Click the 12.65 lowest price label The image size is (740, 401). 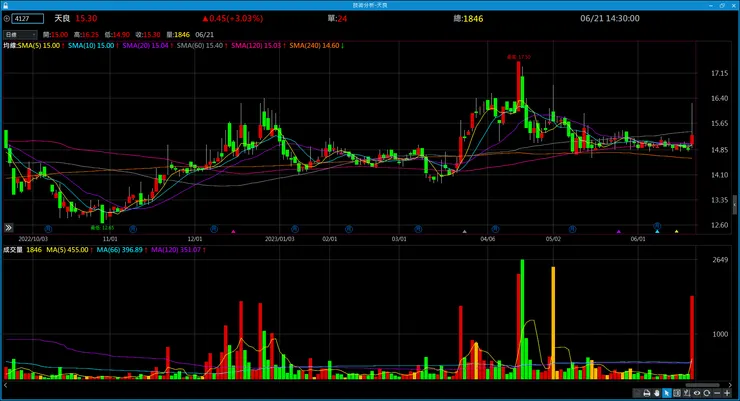click(x=102, y=228)
